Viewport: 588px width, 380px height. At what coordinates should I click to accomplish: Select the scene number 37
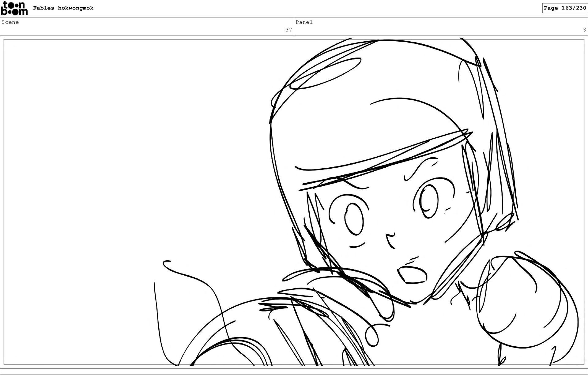(x=288, y=30)
